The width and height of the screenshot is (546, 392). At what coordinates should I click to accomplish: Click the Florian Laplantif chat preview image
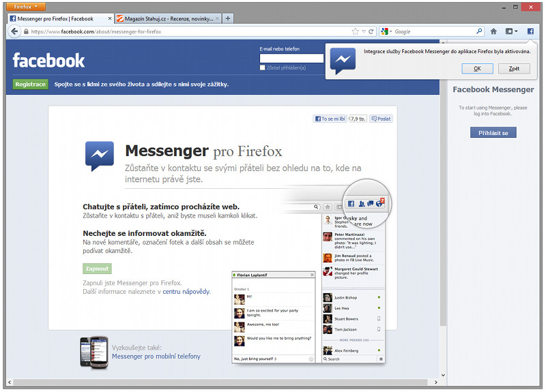point(274,317)
